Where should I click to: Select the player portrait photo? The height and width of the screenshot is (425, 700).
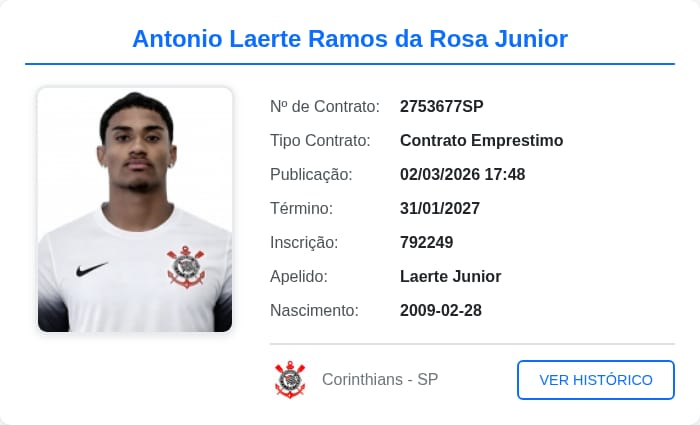pos(135,210)
